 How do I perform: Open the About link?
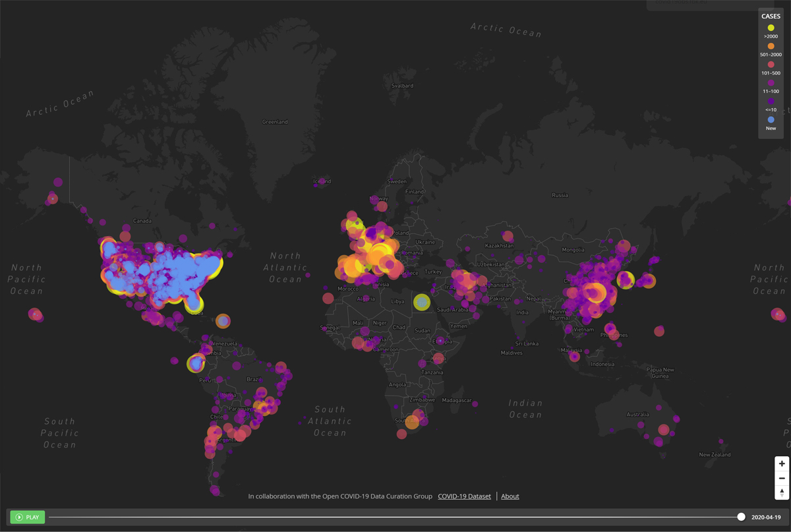[510, 496]
